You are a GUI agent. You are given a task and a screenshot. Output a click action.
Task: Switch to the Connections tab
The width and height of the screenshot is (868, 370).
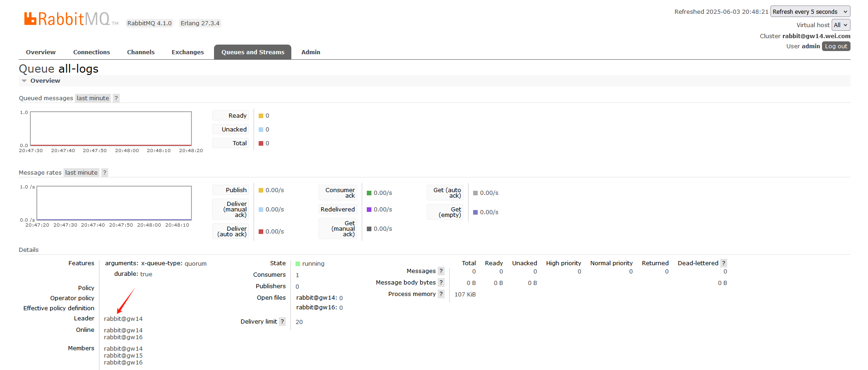92,52
